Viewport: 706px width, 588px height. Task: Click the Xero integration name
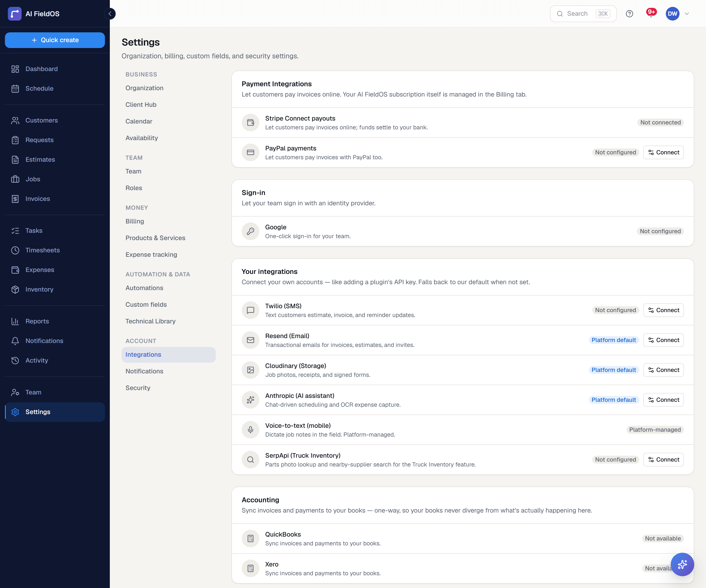272,564
